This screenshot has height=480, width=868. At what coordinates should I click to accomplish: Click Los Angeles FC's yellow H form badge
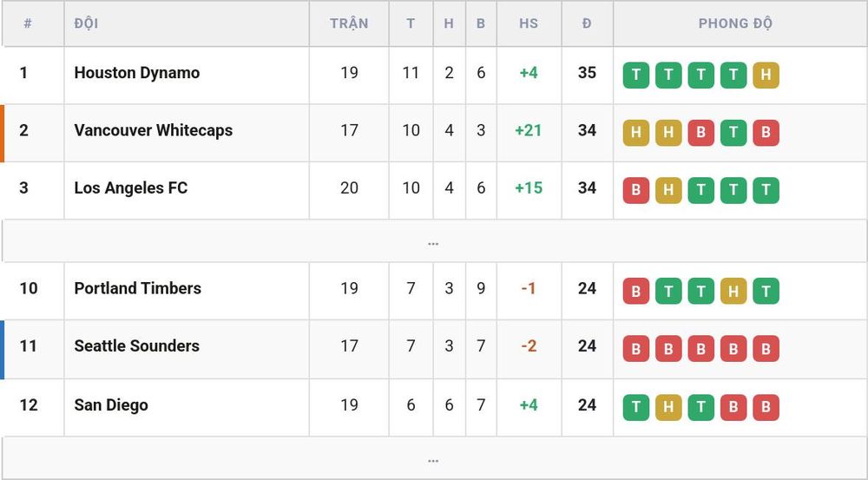pyautogui.click(x=668, y=190)
